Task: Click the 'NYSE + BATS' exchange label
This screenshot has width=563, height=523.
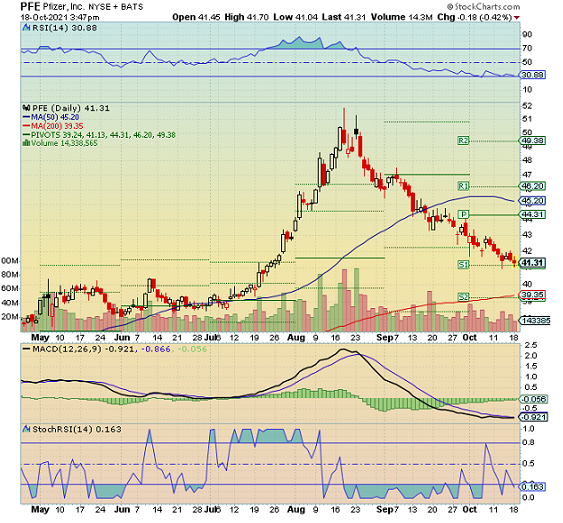Action: [116, 7]
